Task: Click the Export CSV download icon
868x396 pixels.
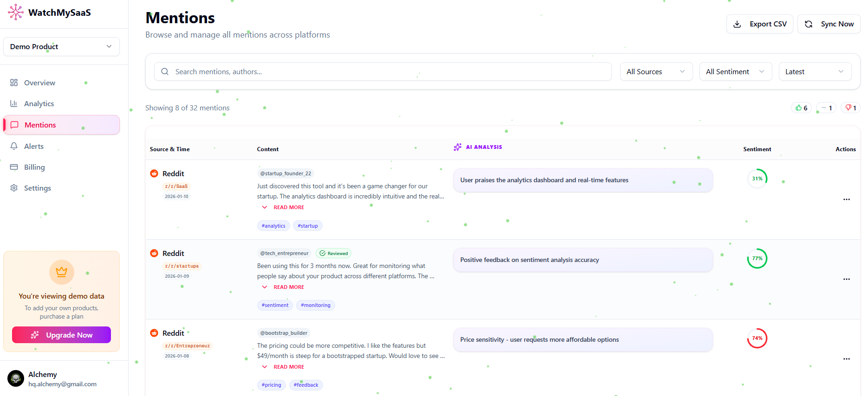Action: [737, 24]
